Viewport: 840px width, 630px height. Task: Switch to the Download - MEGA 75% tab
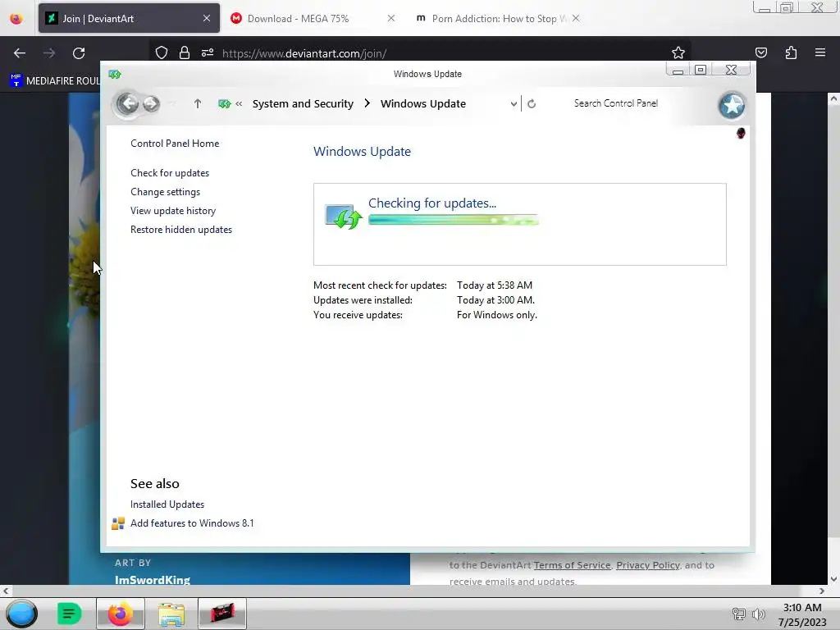313,18
